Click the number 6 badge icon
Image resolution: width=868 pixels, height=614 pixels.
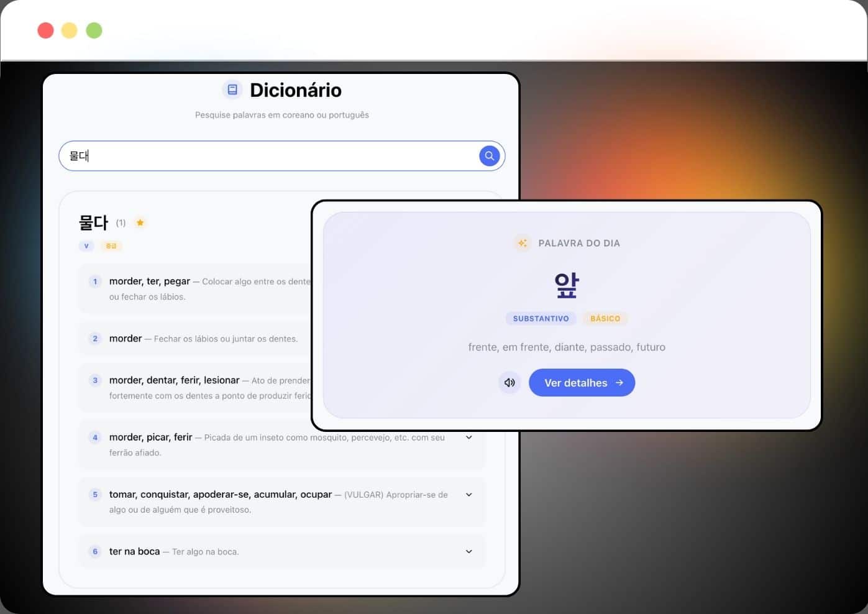pos(95,551)
